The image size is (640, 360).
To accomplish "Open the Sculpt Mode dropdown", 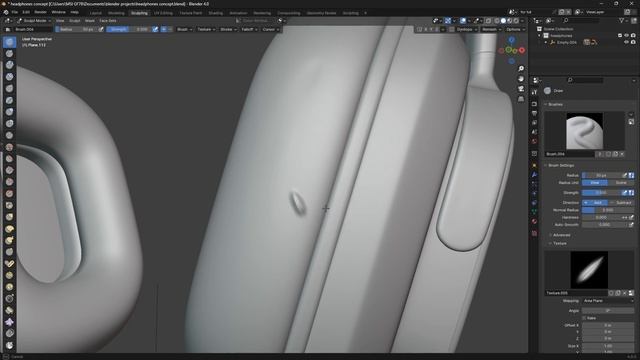I will point(34,20).
